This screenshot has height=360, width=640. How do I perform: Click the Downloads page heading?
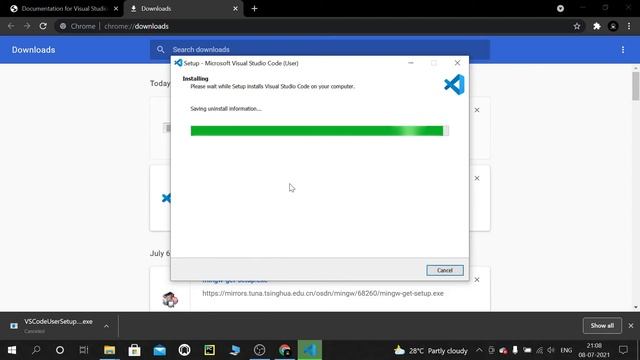pos(33,50)
